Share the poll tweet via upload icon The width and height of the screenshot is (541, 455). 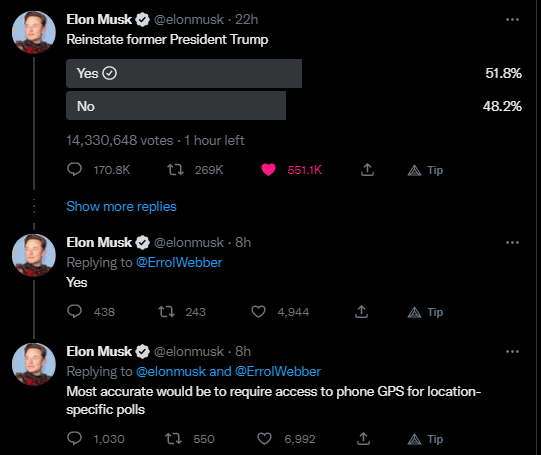click(x=367, y=170)
